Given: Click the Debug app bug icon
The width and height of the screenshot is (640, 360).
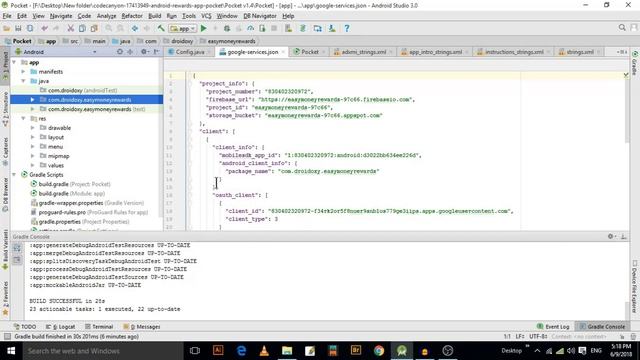Looking at the screenshot, I should 227,29.
